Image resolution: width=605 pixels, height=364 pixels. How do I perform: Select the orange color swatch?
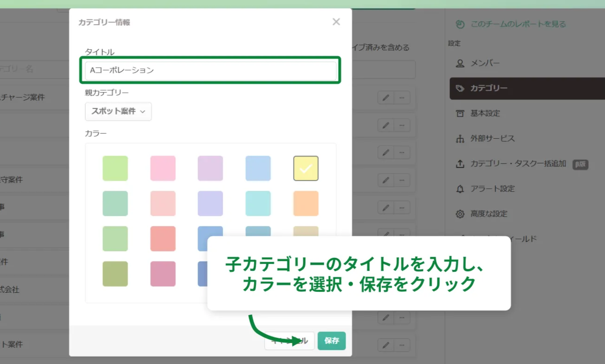point(306,203)
